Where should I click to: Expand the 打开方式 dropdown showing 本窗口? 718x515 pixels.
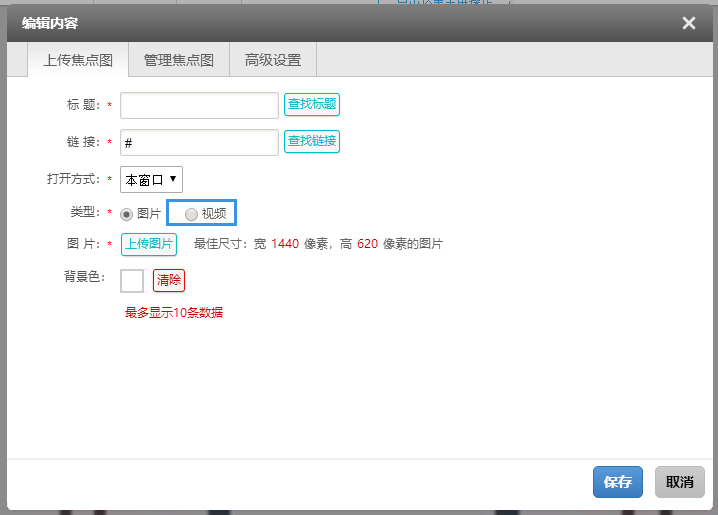(x=151, y=180)
